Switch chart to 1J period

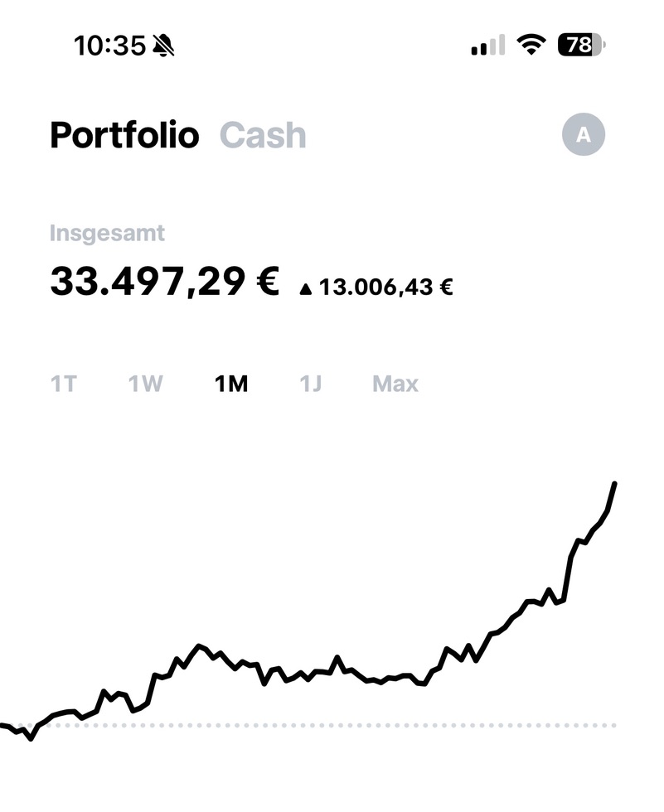310,384
